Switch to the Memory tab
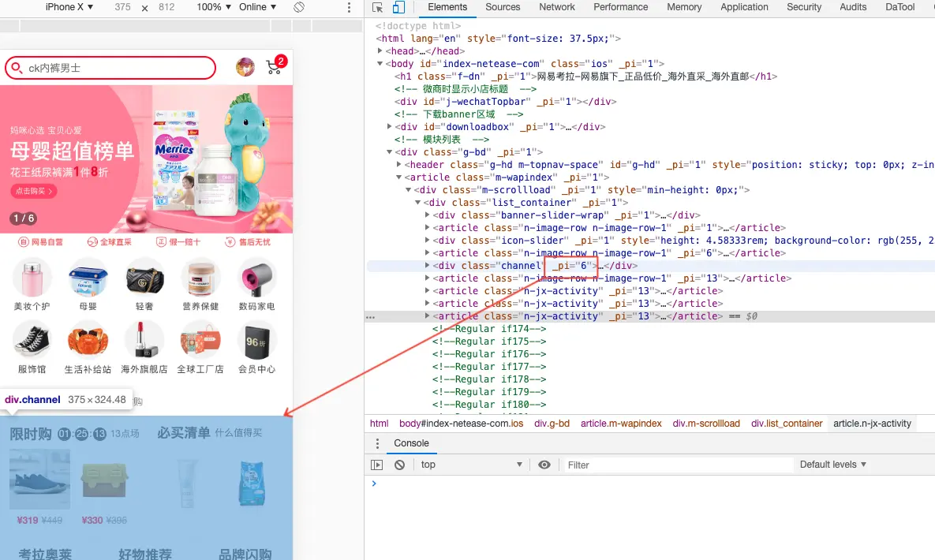 [684, 7]
